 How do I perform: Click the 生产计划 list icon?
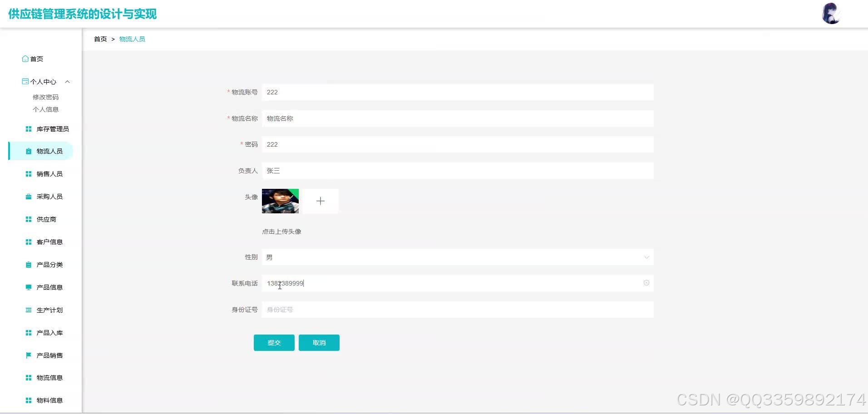tap(29, 310)
